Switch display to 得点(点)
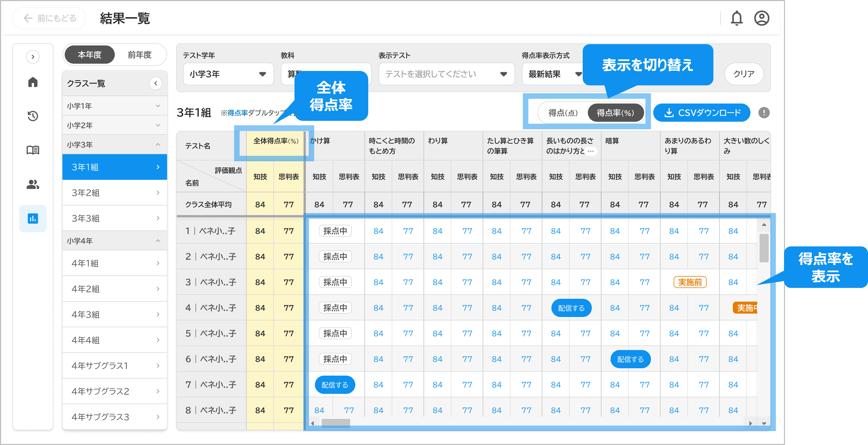Screen dimensions: 868x445 coord(563,113)
